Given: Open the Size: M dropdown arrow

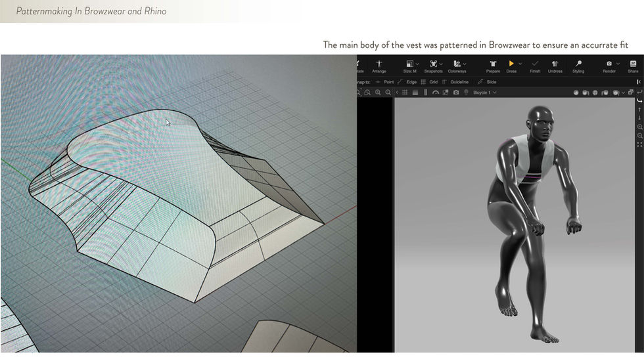Looking at the screenshot, I should point(417,64).
